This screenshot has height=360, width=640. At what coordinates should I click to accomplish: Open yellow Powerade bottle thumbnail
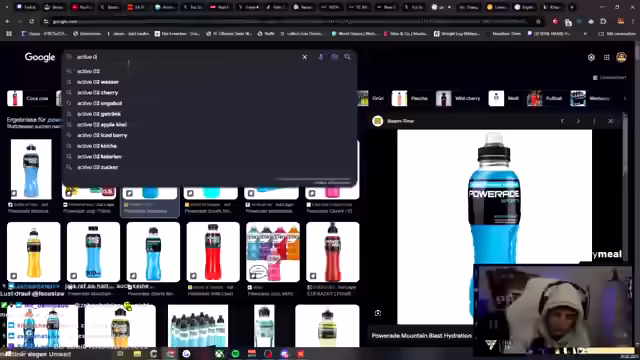click(33, 252)
